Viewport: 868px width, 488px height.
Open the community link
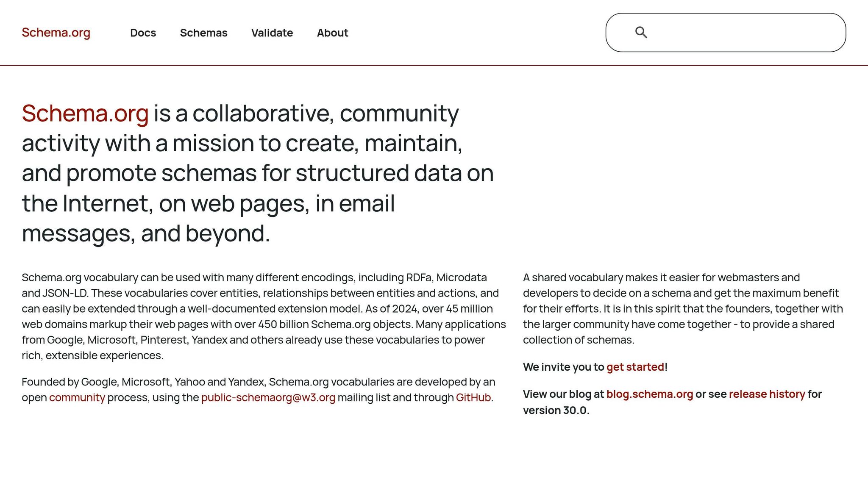pyautogui.click(x=77, y=398)
